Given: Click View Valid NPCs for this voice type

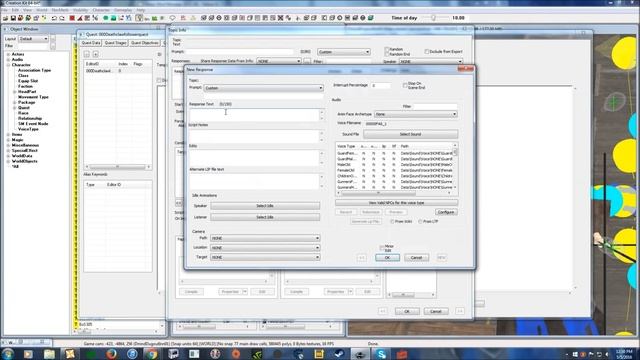Looking at the screenshot, I should [396, 203].
